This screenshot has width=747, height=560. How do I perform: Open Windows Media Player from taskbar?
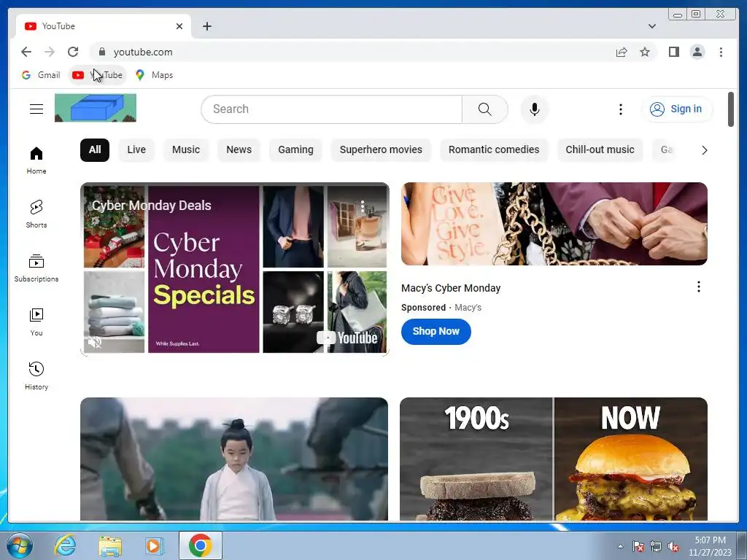[x=154, y=545]
